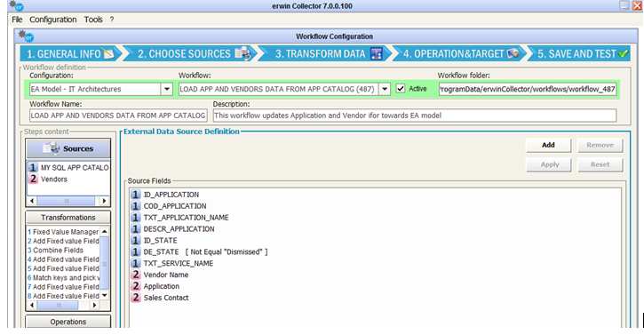Image resolution: width=644 pixels, height=335 pixels.
Task: Open the Workflow dropdown list
Action: click(x=385, y=89)
